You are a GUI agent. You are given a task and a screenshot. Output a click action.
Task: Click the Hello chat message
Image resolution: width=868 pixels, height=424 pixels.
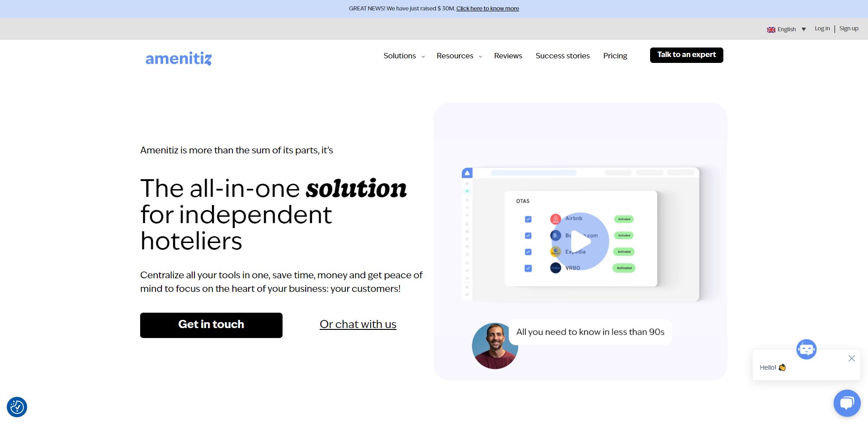773,367
